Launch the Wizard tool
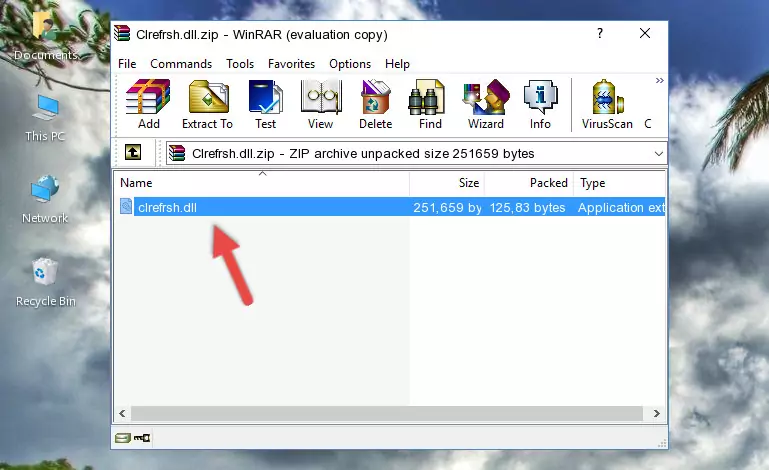Viewport: 769px width, 470px height. 486,104
